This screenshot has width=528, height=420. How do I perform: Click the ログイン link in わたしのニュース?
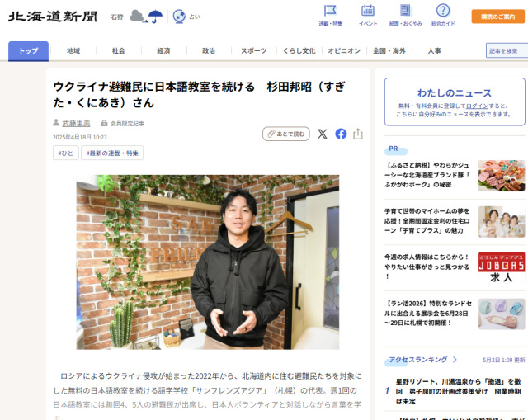[x=477, y=106]
